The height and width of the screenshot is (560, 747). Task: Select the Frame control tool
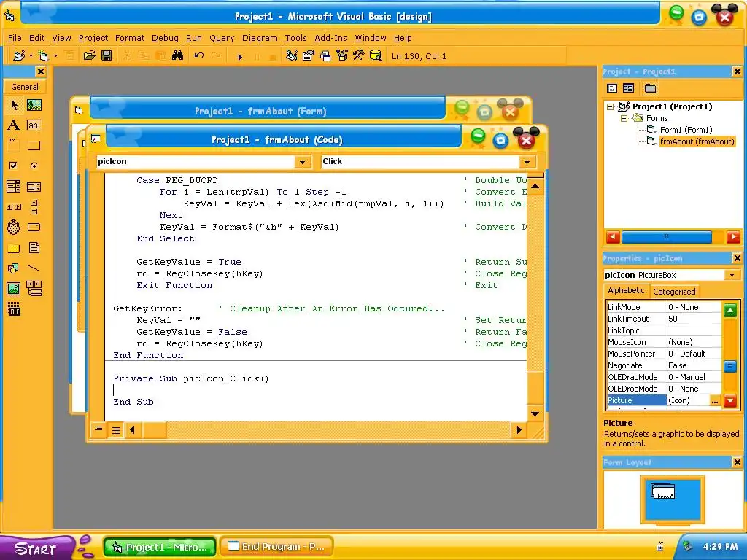pyautogui.click(x=14, y=145)
